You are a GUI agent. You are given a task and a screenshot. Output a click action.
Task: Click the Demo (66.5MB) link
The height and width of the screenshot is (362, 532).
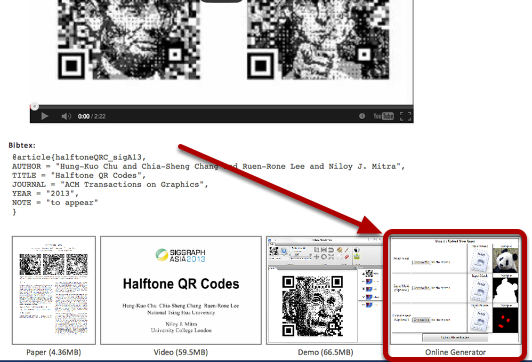click(326, 353)
